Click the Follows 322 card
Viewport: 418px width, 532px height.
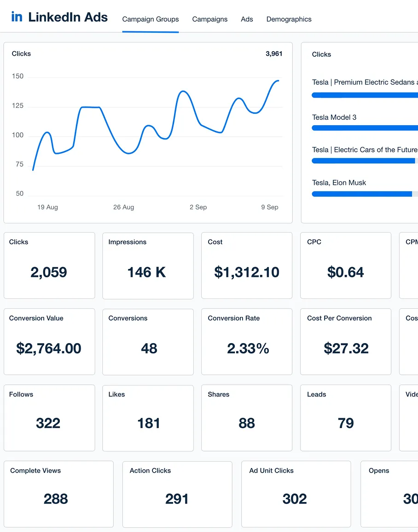50,418
